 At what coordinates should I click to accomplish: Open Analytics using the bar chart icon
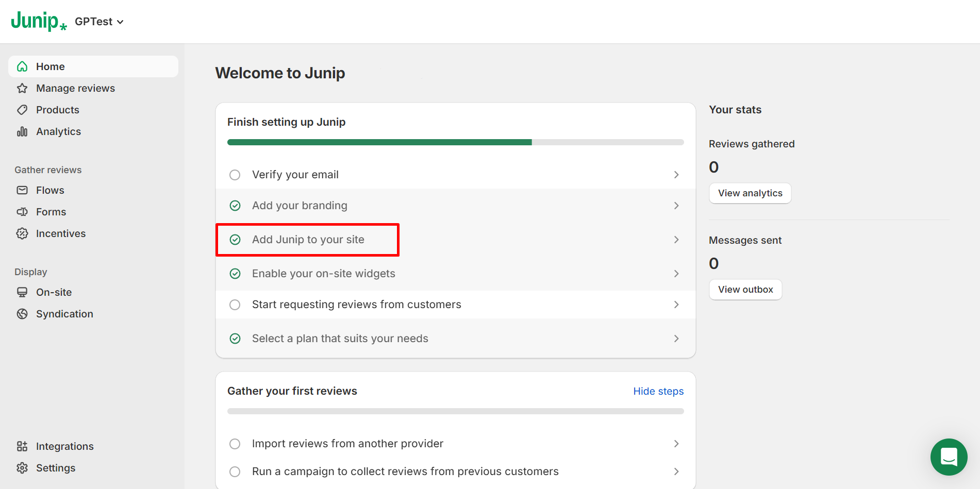click(22, 131)
